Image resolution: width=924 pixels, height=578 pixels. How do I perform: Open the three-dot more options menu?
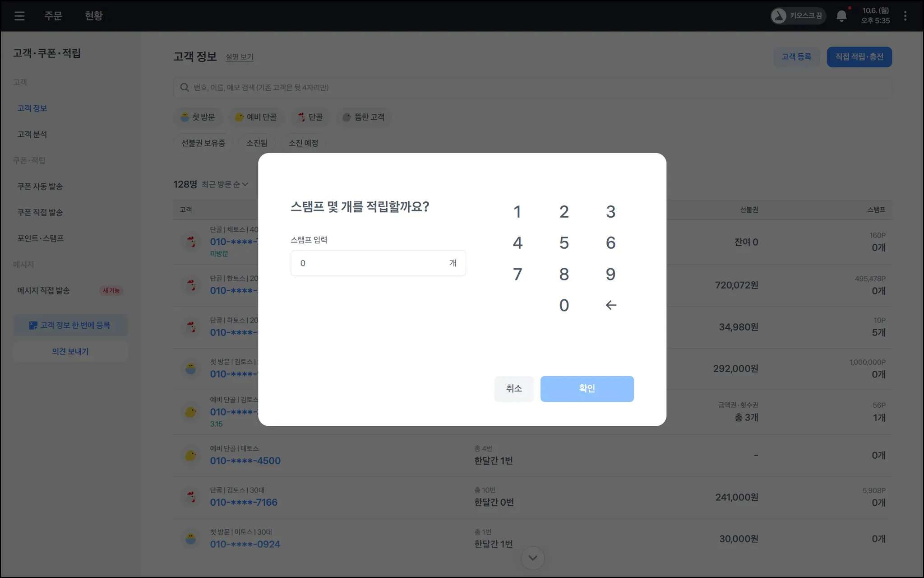(905, 16)
